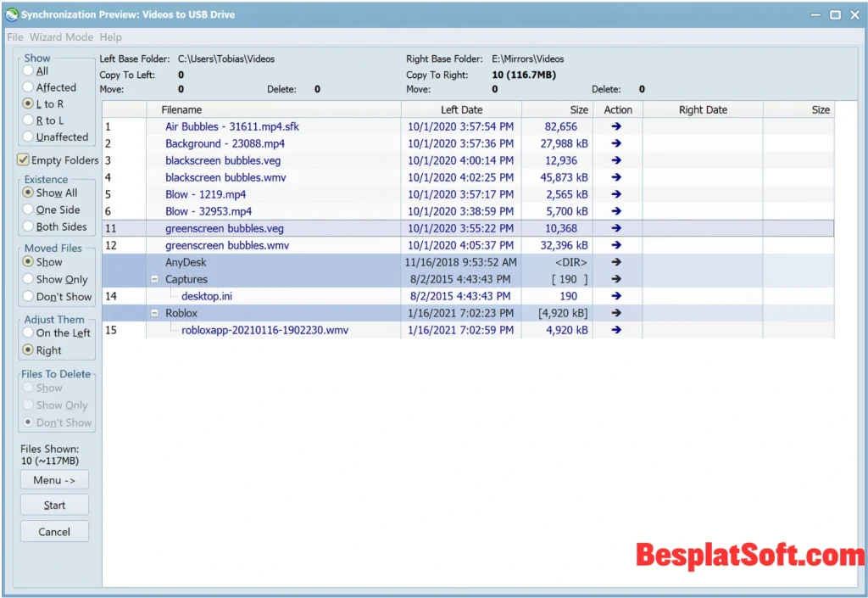Toggle the Empty Folders checkbox
The image size is (868, 598).
point(24,160)
